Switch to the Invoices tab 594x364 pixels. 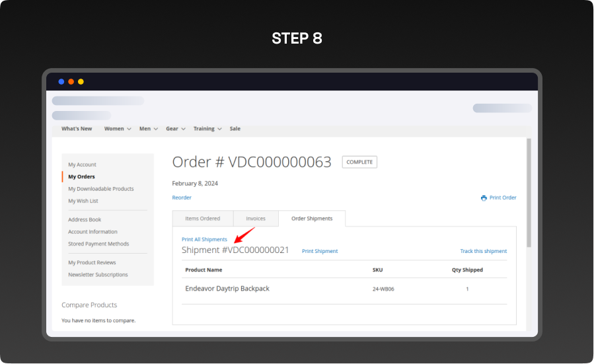[256, 219]
